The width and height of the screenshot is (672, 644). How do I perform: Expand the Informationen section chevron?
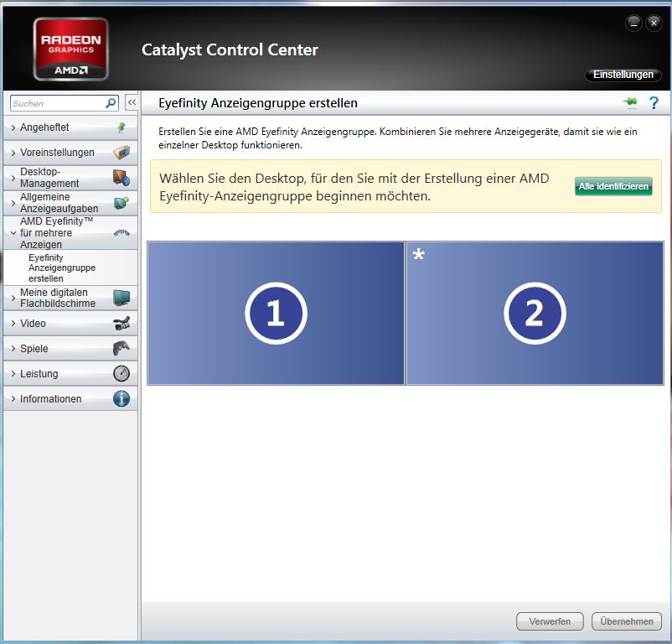point(13,399)
